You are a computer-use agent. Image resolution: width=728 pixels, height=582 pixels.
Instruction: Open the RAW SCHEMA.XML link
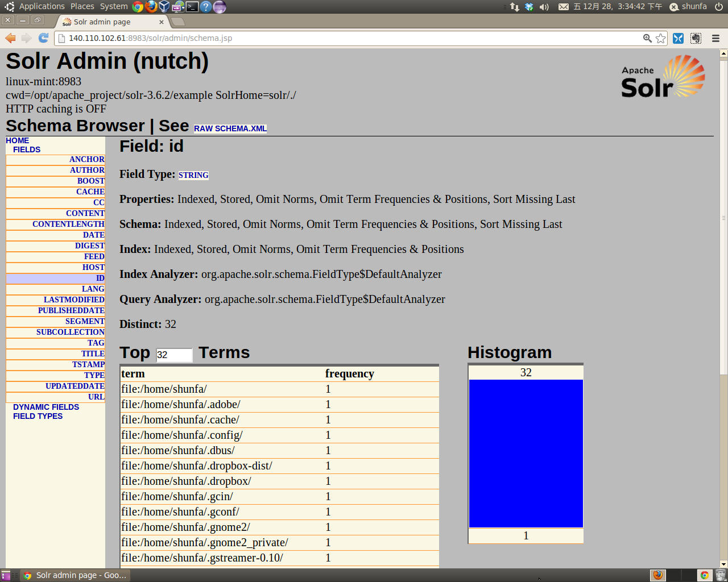coord(230,128)
